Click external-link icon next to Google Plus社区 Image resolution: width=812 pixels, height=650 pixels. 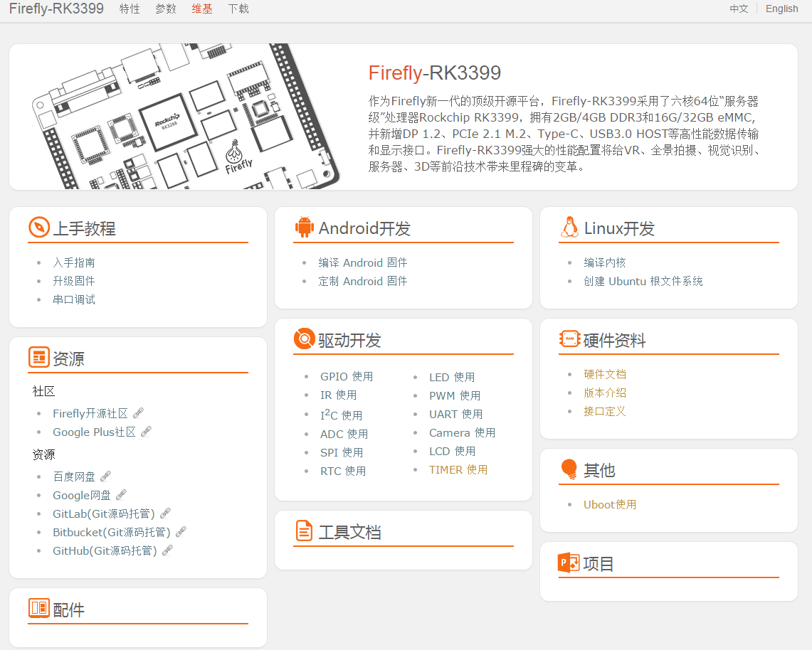click(x=146, y=432)
